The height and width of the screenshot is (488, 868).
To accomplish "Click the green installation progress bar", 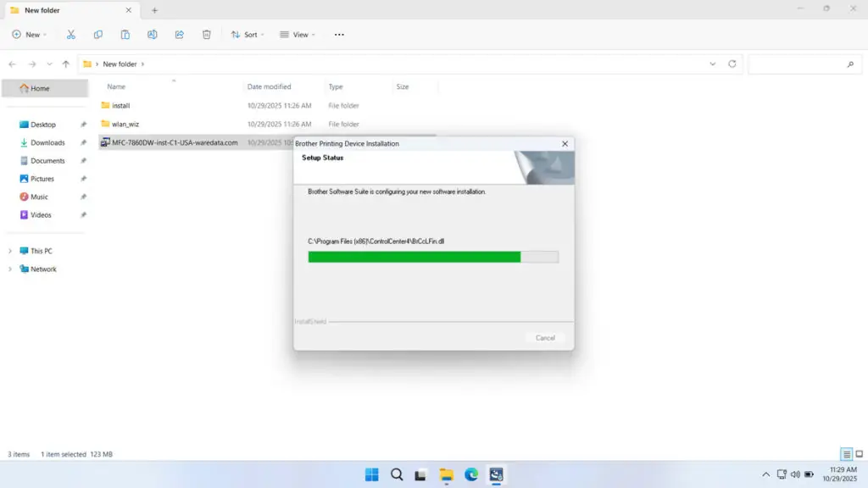I will 415,256.
